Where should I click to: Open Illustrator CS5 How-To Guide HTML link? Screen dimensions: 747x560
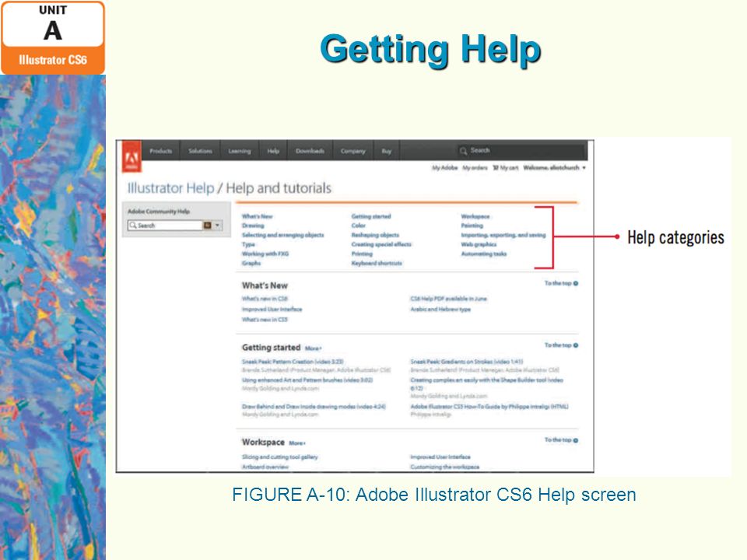(x=489, y=407)
